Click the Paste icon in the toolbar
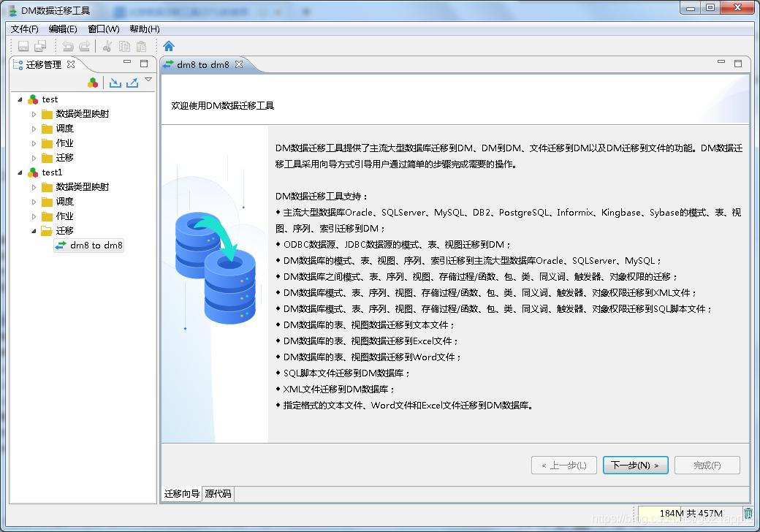Viewport: 760px width, 532px height. click(142, 45)
